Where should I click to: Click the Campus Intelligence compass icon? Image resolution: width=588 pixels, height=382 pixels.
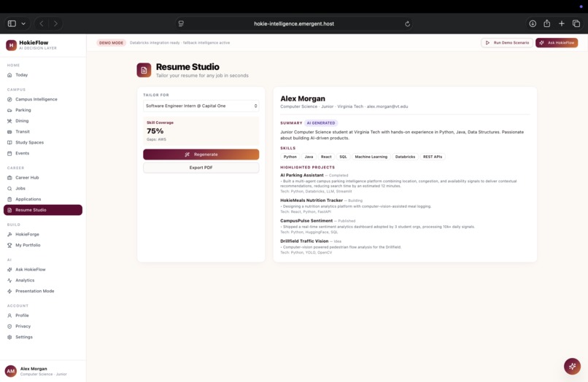click(9, 99)
